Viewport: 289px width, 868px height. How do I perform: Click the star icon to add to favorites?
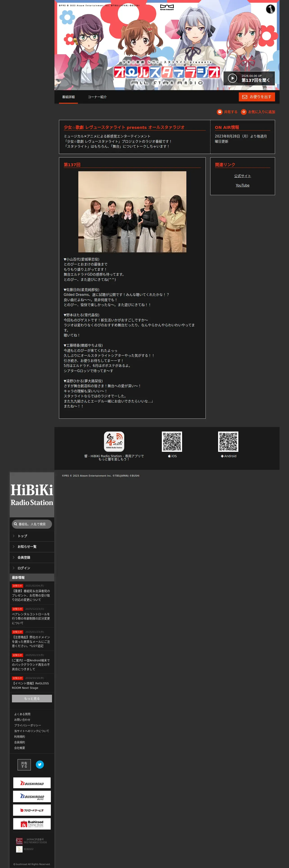(x=244, y=112)
